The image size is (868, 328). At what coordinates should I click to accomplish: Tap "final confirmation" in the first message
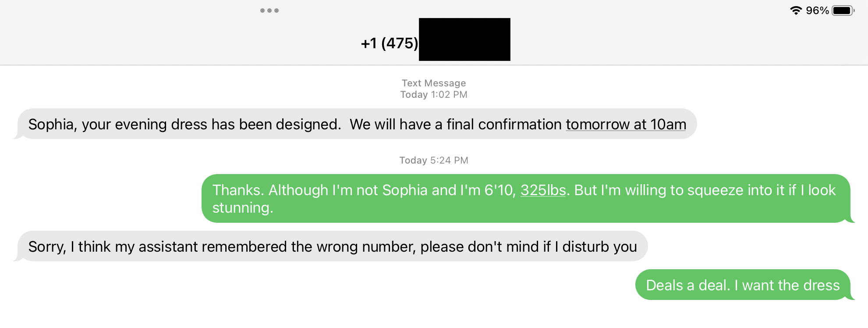pyautogui.click(x=504, y=125)
